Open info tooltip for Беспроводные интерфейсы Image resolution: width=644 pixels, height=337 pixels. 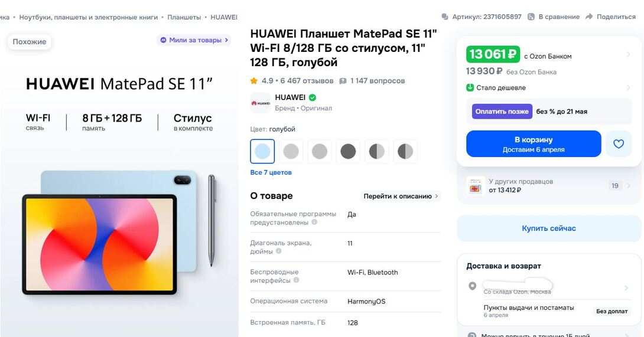(296, 280)
